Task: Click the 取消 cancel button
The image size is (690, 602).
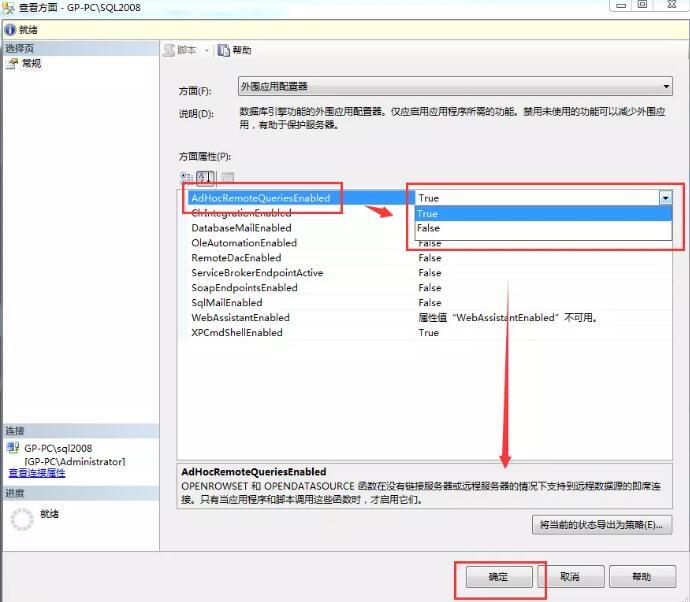Action: 570,576
